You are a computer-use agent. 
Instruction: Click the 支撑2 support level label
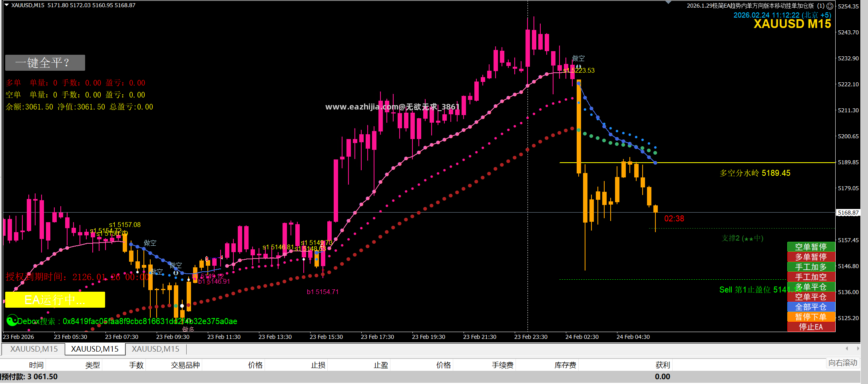(743, 238)
